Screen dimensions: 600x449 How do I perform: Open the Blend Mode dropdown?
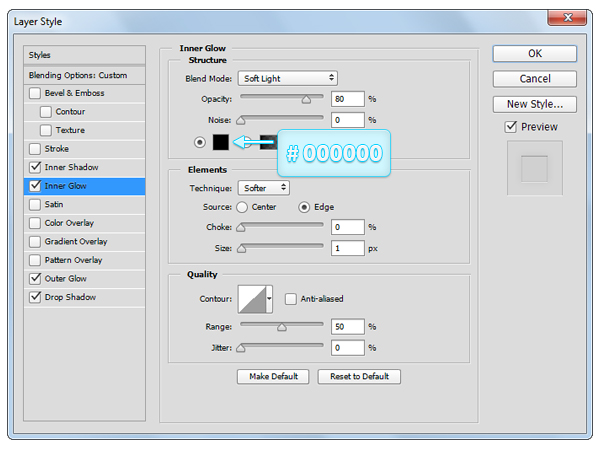[288, 78]
